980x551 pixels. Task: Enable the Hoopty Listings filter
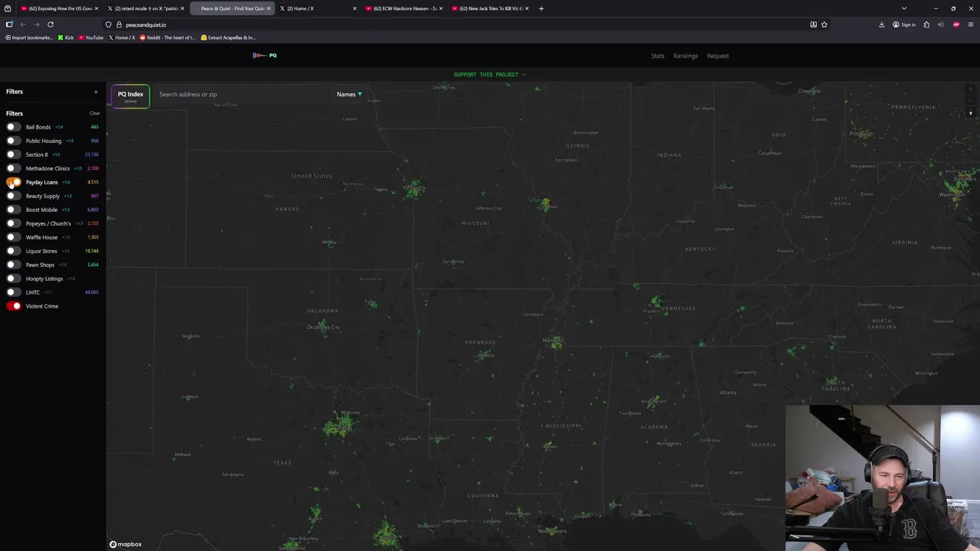click(x=13, y=279)
